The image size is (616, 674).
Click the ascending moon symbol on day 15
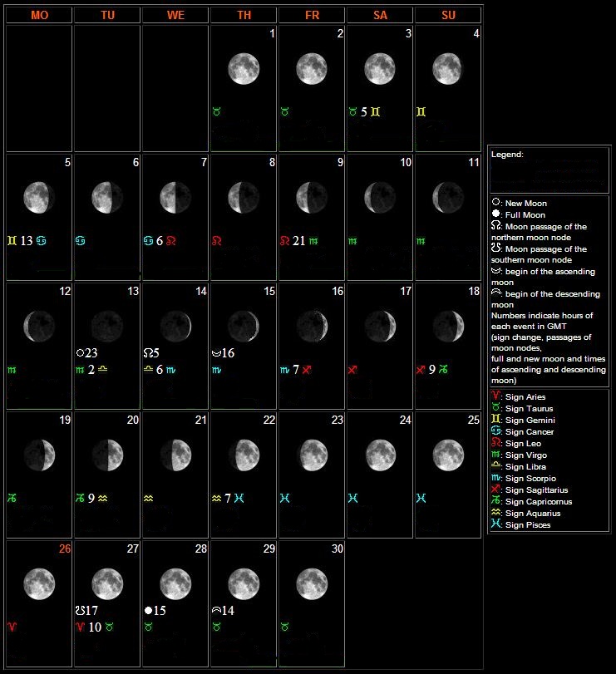click(x=216, y=352)
